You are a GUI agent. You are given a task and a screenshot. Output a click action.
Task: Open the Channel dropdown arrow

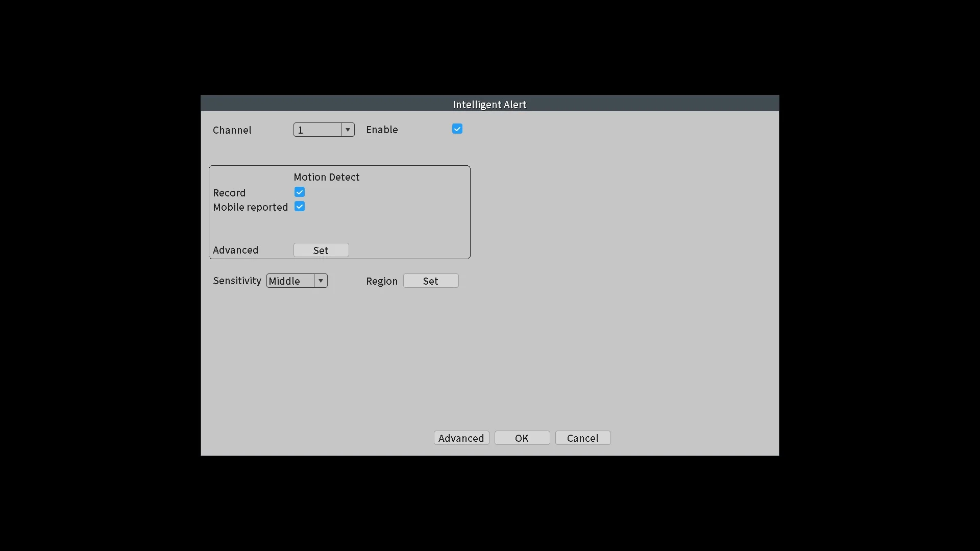click(348, 130)
